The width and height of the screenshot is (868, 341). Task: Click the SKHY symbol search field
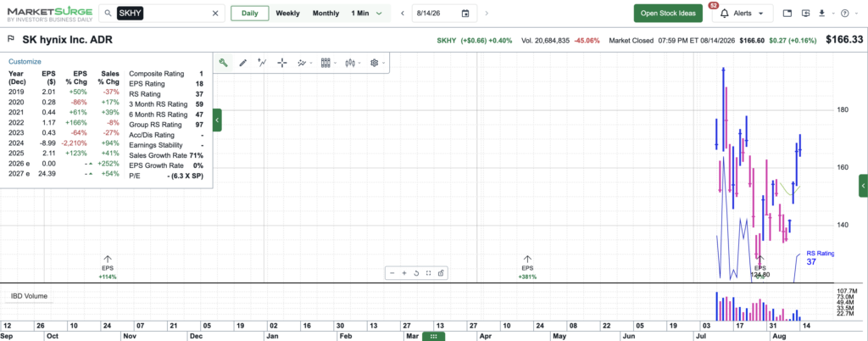[162, 14]
